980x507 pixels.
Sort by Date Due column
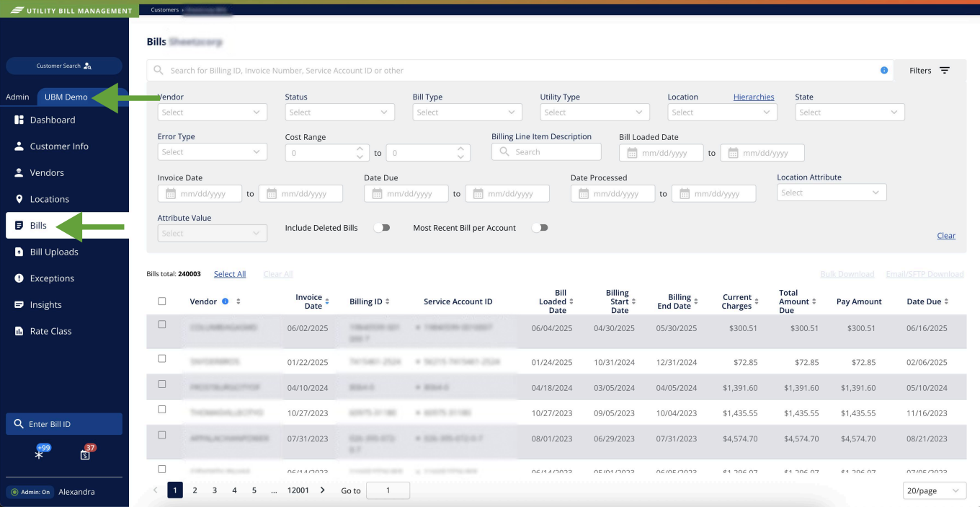[x=946, y=301]
